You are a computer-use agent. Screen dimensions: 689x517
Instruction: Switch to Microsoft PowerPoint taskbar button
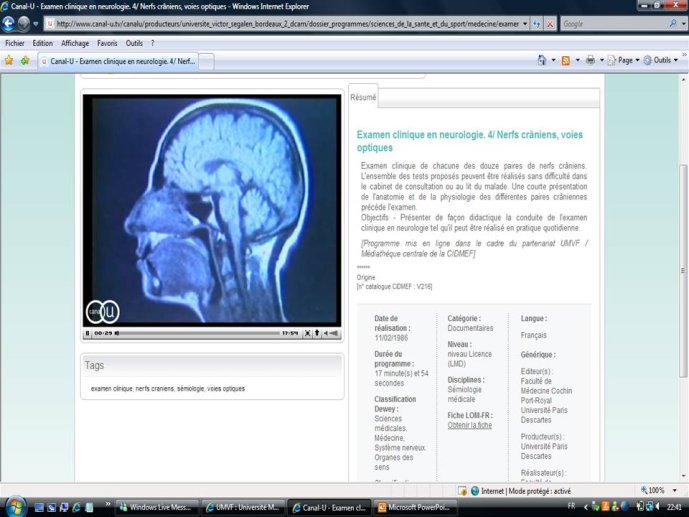415,507
